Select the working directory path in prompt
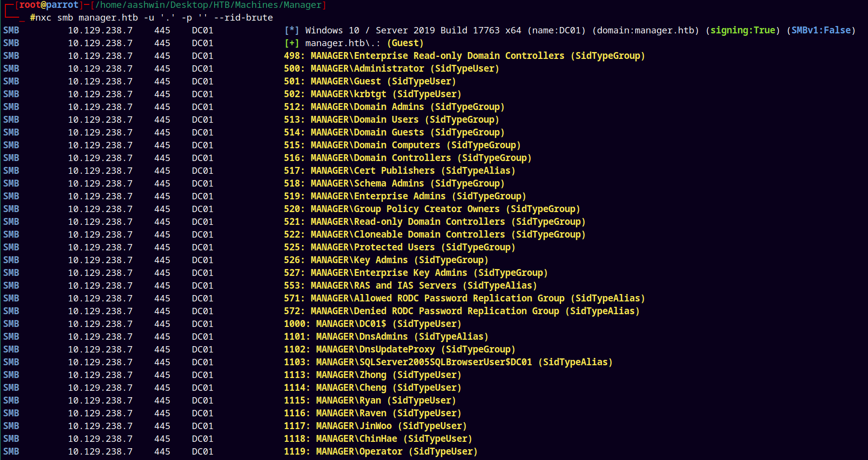 point(209,5)
